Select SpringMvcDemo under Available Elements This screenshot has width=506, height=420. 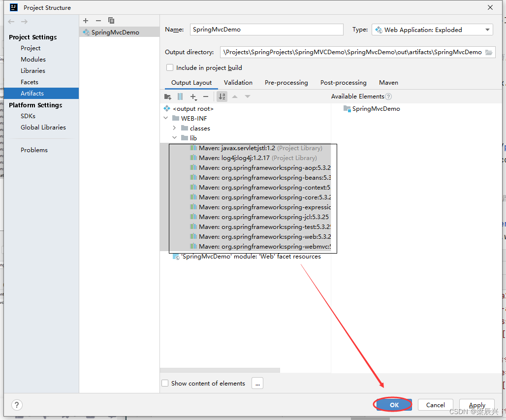pos(372,109)
